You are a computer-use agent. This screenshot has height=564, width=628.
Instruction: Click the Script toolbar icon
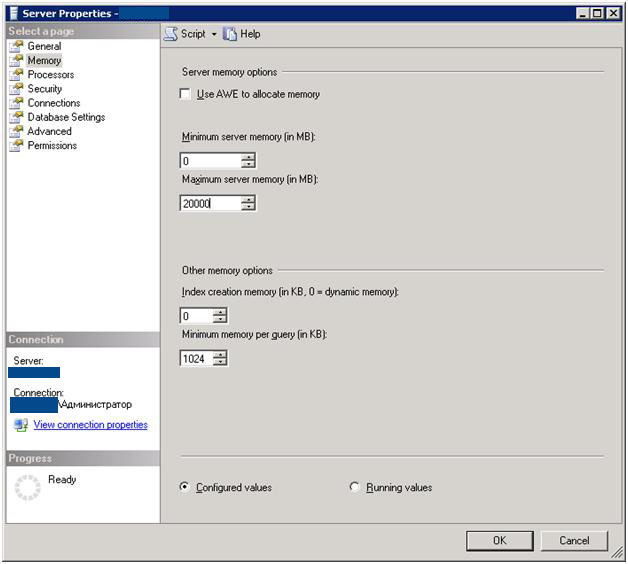click(x=170, y=34)
